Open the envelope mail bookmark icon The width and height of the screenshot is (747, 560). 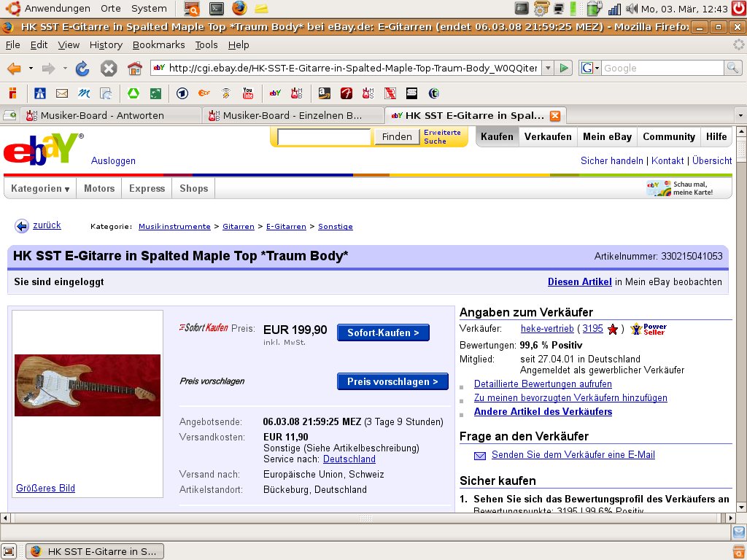[62, 93]
